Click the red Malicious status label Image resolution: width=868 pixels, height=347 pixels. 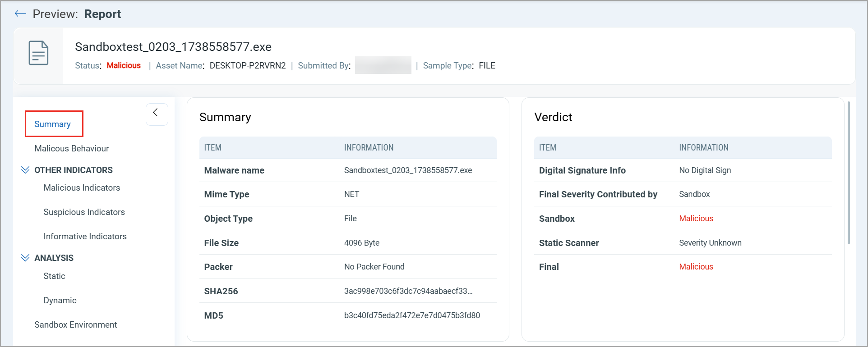pyautogui.click(x=124, y=65)
